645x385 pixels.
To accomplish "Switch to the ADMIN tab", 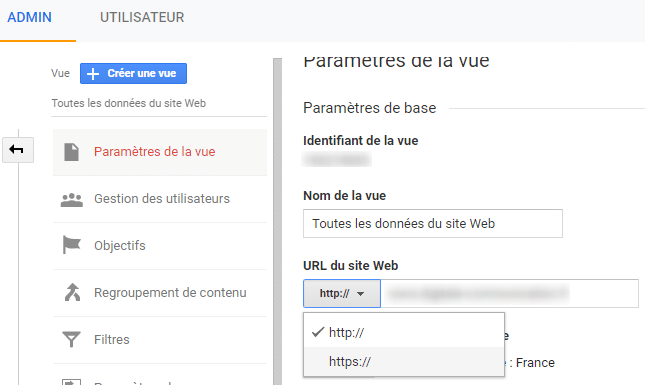I will [x=30, y=17].
